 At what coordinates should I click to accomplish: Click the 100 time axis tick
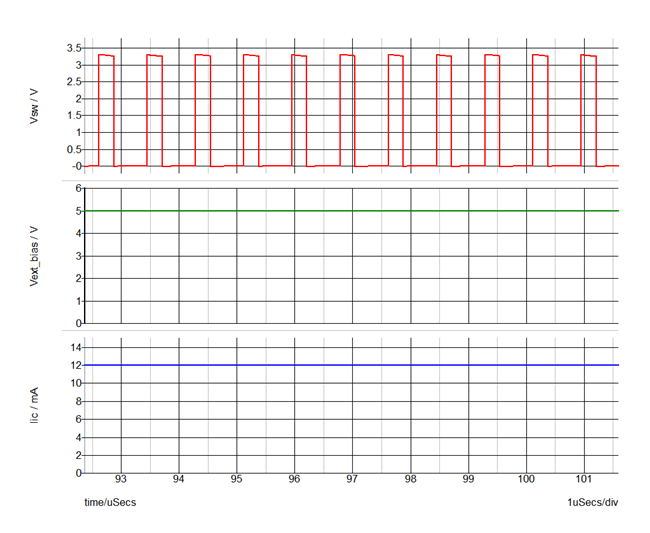click(526, 479)
